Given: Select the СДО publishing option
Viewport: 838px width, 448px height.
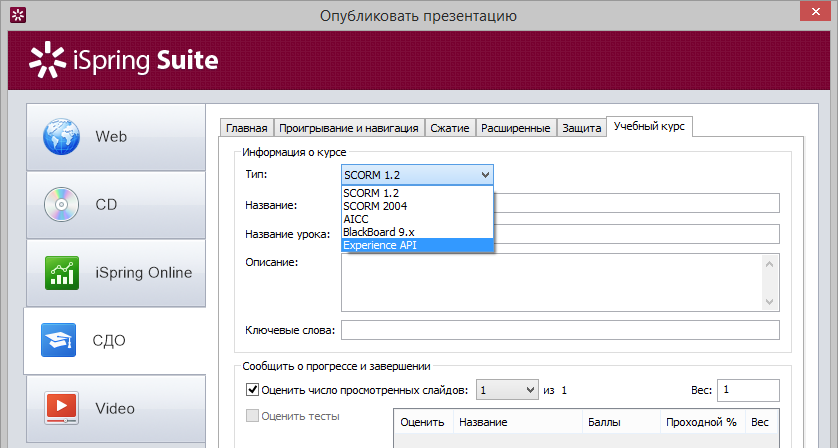Looking at the screenshot, I should point(114,341).
